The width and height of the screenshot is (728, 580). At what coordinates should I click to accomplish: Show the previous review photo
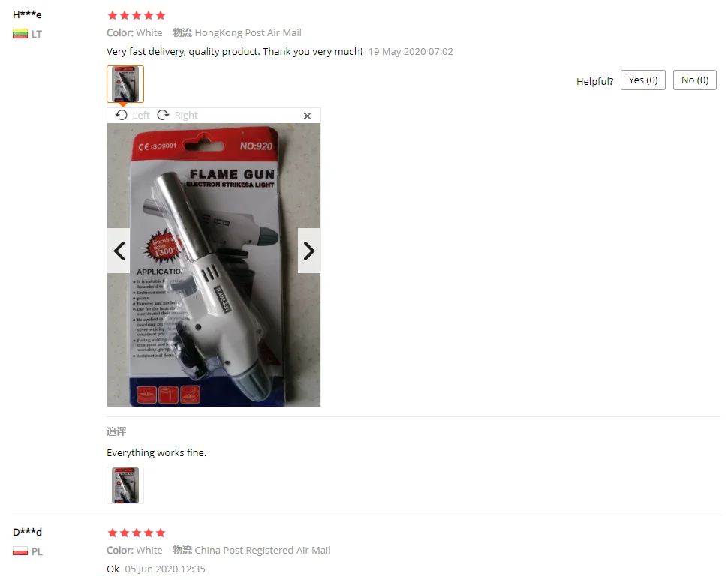point(119,251)
